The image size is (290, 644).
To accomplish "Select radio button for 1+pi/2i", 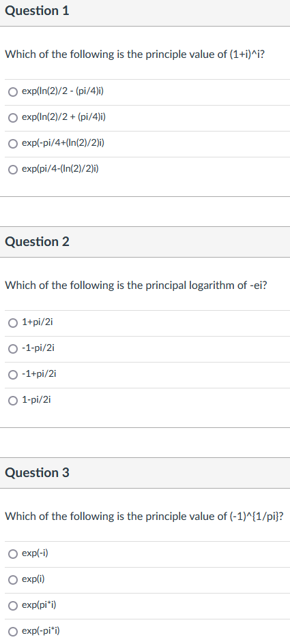I will pos(13,323).
